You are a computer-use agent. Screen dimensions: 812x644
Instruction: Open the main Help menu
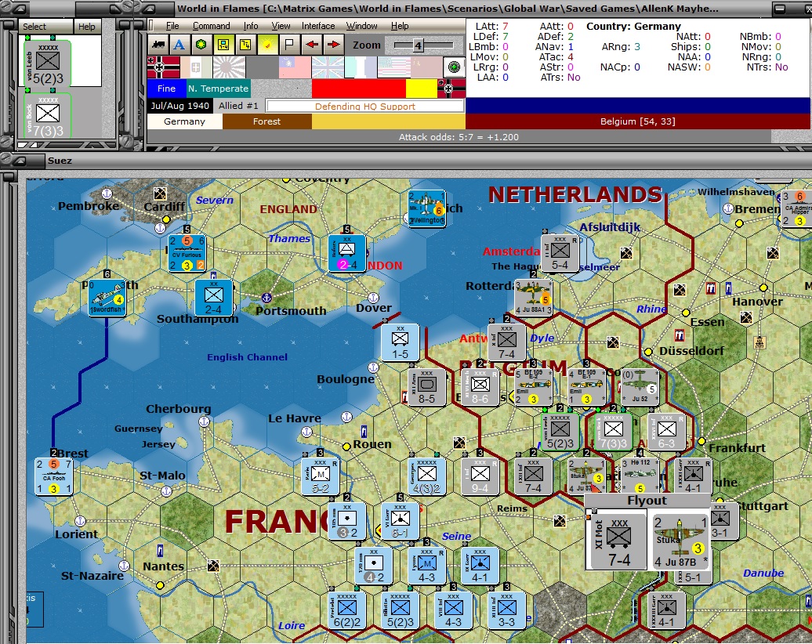(x=399, y=26)
